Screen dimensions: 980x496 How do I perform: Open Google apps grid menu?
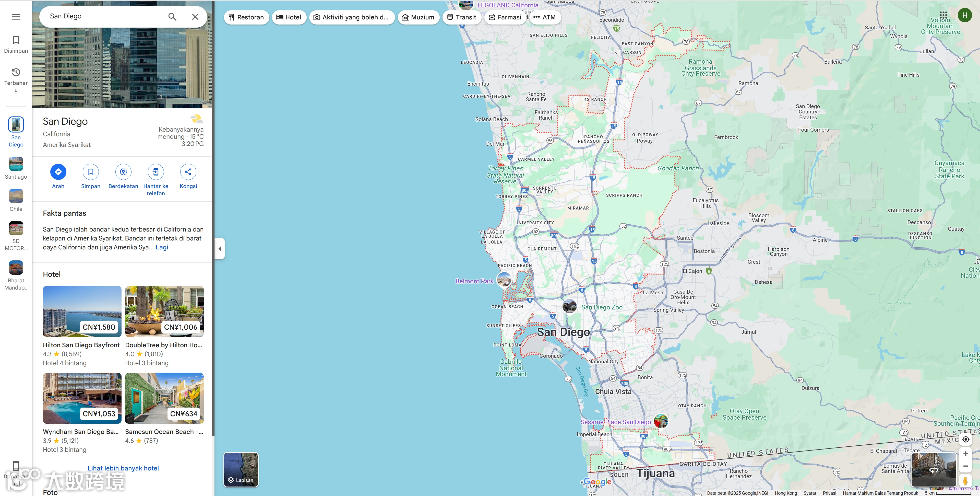click(943, 15)
